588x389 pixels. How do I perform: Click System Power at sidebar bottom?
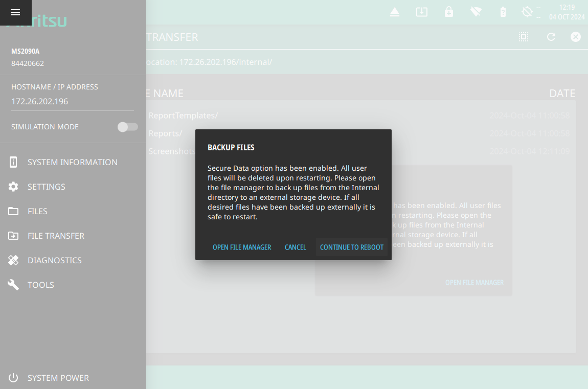58,378
